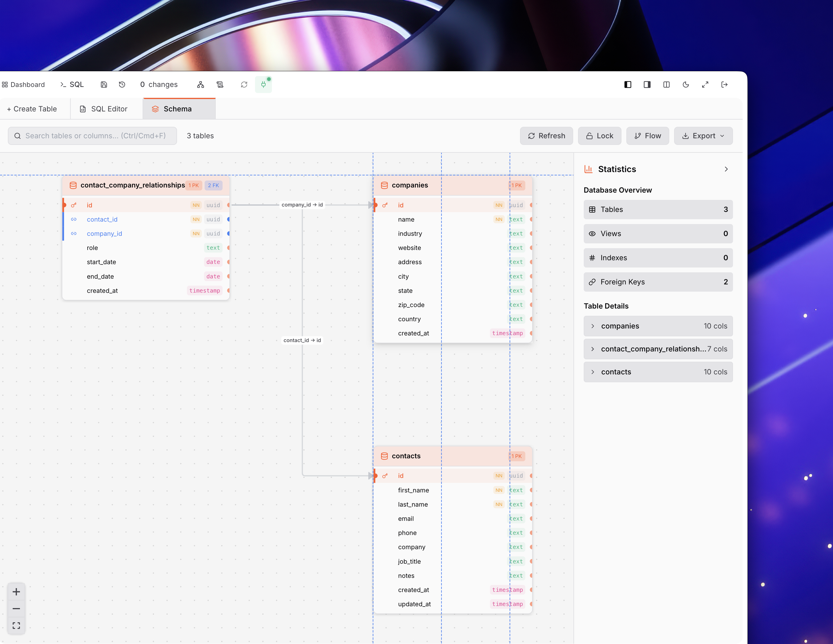The width and height of the screenshot is (833, 644).
Task: Focus the Search tables or columns field
Action: 92,136
